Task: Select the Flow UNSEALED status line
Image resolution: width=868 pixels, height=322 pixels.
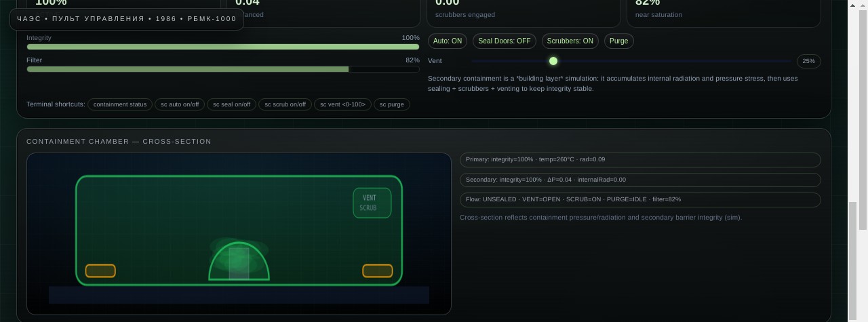Action: pos(640,199)
